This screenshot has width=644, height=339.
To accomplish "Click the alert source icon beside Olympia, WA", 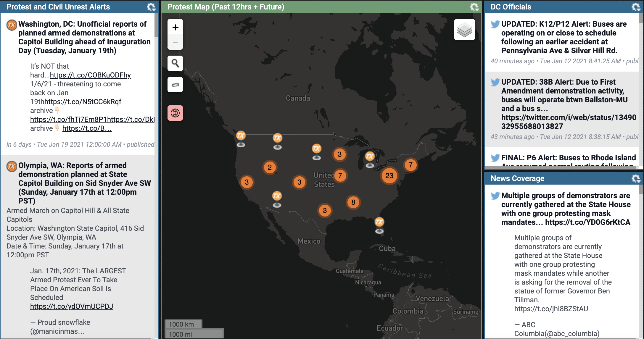I will [12, 166].
